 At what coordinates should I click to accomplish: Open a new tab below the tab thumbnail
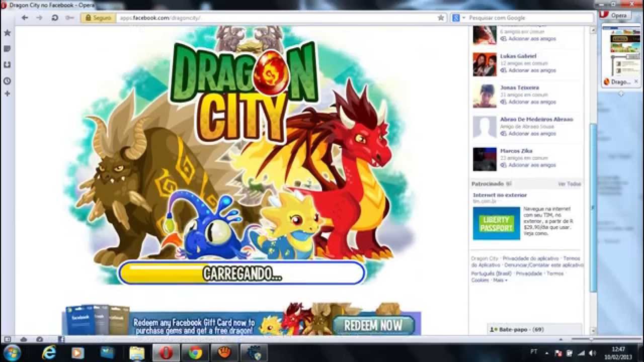621,94
